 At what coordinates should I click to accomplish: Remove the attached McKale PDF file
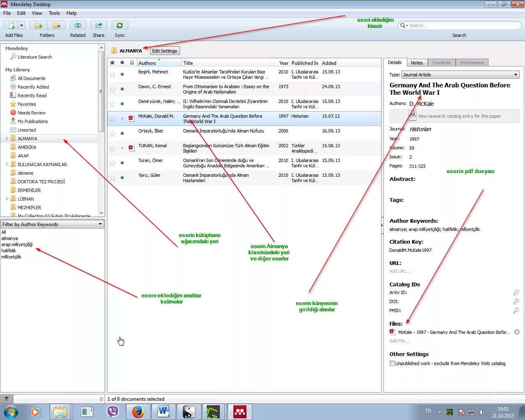tap(517, 332)
